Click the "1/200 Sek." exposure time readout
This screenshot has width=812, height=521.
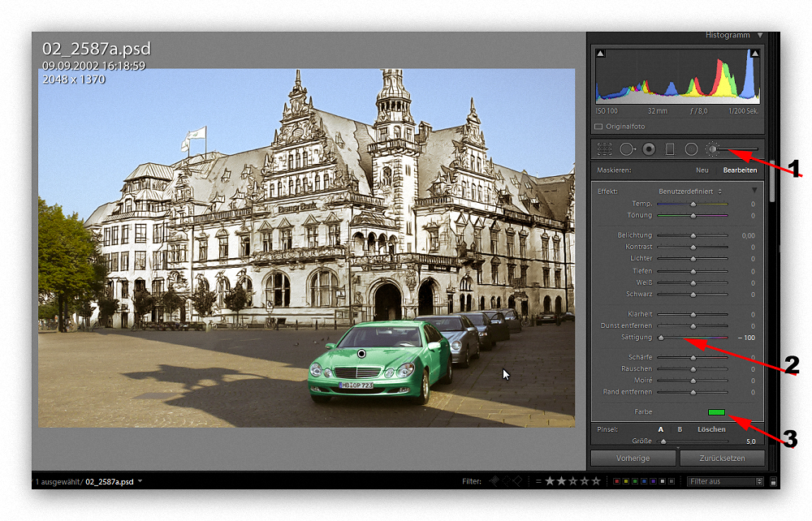coord(743,111)
